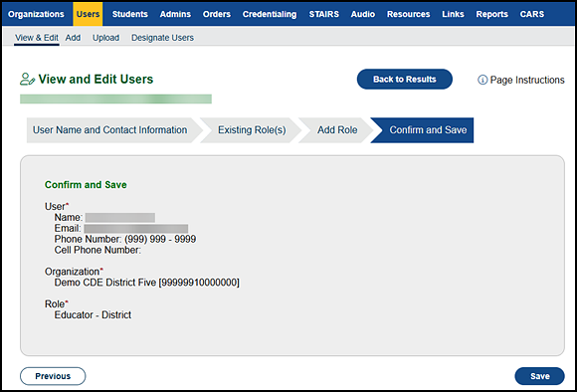The height and width of the screenshot is (392, 577).
Task: Go to the STAIRS menu
Action: pos(324,14)
